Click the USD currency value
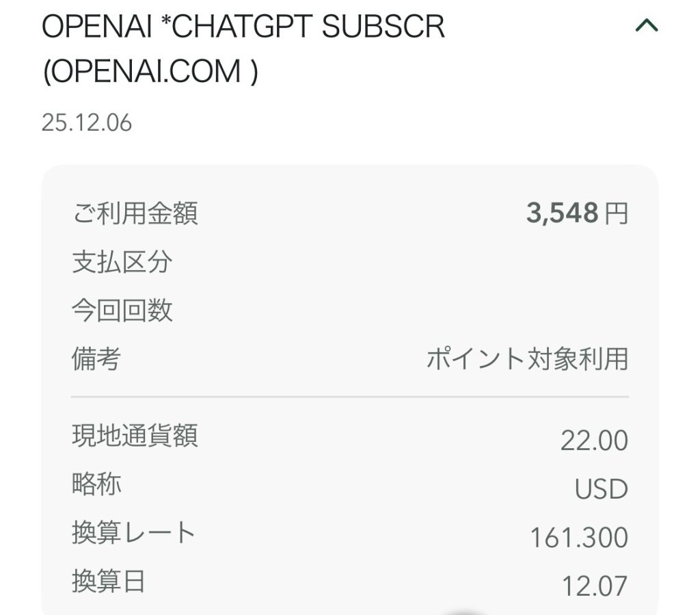700x615 pixels. point(601,490)
